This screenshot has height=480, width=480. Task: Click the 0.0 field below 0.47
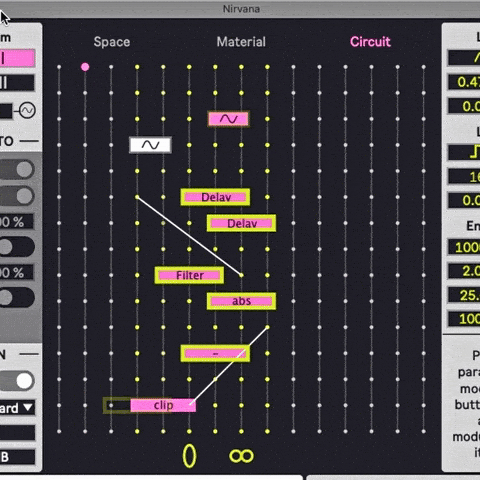pos(464,106)
